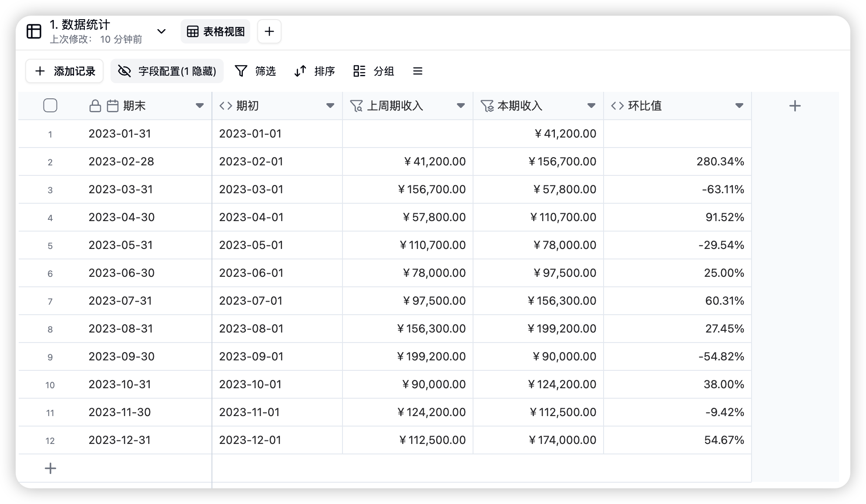Click the field configuration hidden-eye icon
Image resolution: width=866 pixels, height=504 pixels.
click(125, 71)
